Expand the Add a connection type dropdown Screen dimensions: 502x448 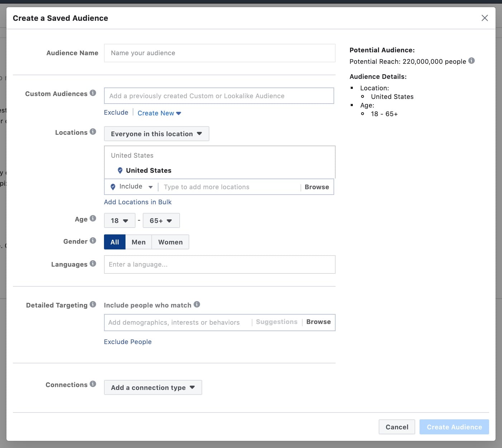point(153,388)
